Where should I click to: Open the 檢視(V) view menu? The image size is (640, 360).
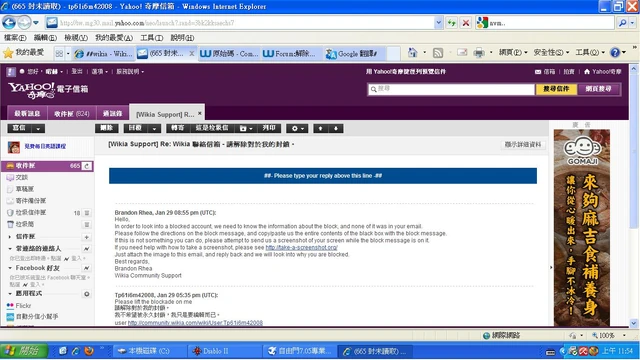(76, 38)
